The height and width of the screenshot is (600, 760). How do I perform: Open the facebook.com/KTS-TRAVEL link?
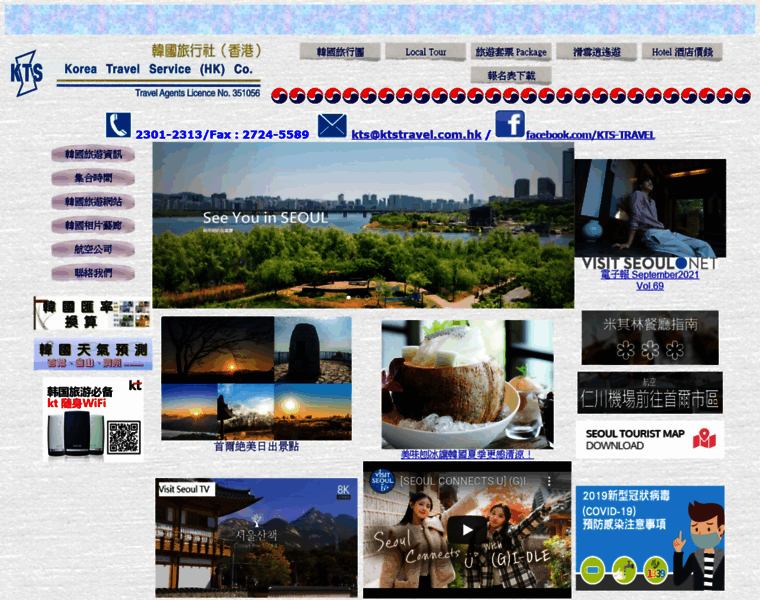[x=590, y=135]
